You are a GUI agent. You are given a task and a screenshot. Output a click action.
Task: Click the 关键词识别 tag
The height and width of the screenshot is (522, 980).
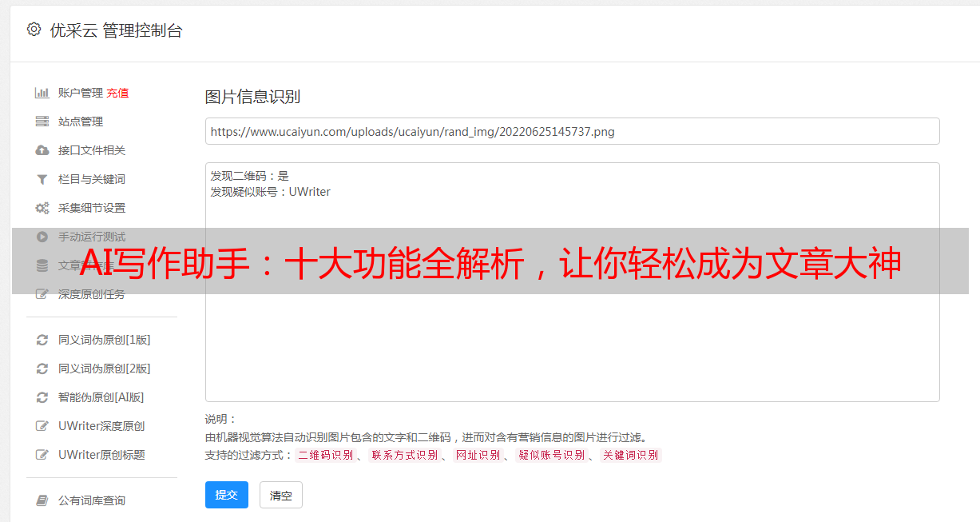pyautogui.click(x=630, y=455)
